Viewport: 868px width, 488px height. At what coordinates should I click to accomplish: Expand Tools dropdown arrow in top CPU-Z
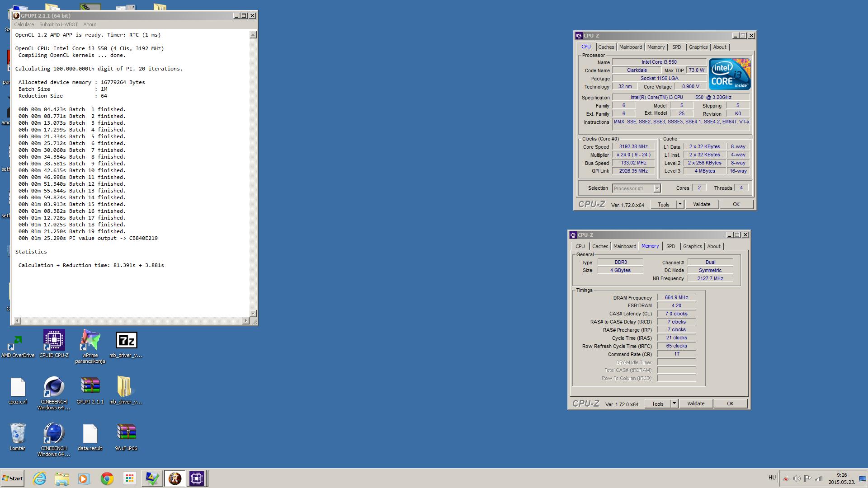679,204
